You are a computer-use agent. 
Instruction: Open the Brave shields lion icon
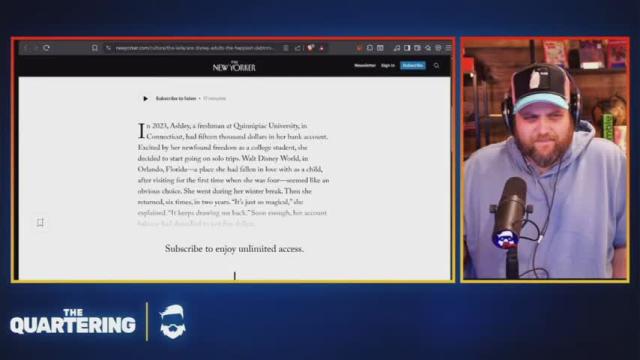tap(311, 48)
